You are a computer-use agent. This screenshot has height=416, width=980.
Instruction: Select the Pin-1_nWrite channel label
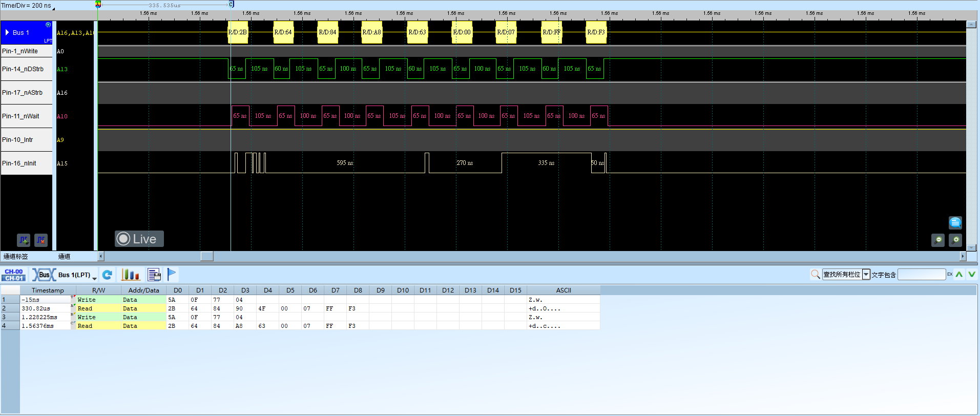pyautogui.click(x=27, y=51)
